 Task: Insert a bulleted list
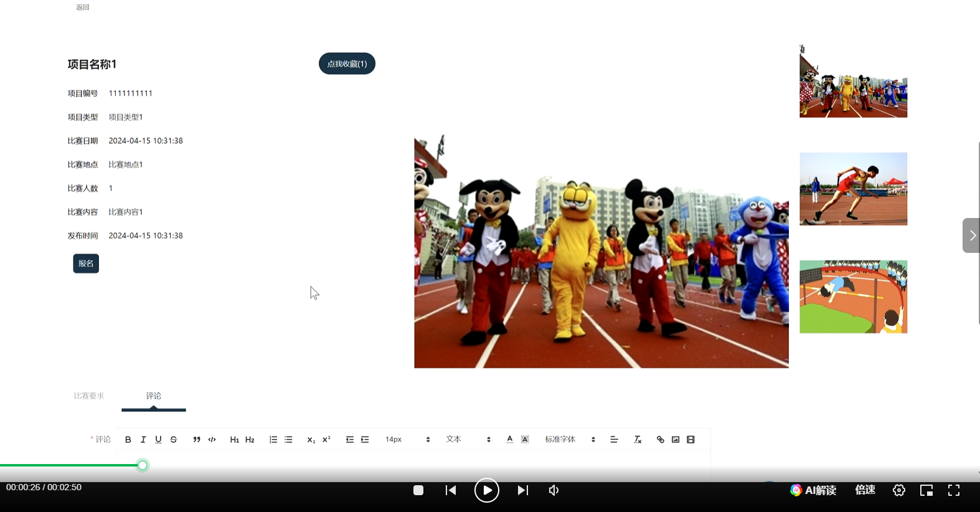[288, 440]
